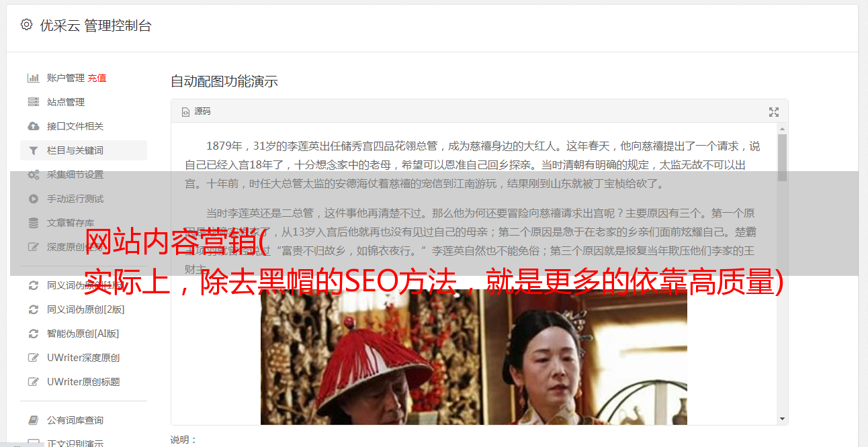Click the database icon for 文章暂存库
This screenshot has height=447, width=868.
[x=33, y=223]
